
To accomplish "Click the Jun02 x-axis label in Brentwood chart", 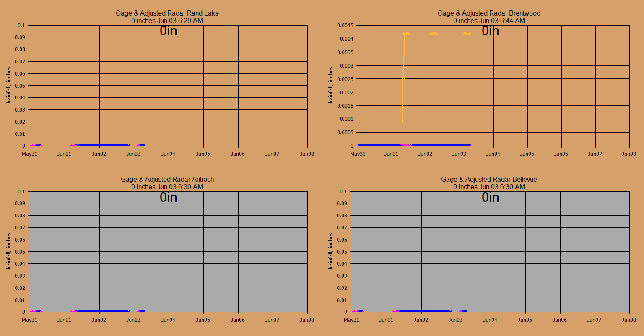I will (x=426, y=154).
